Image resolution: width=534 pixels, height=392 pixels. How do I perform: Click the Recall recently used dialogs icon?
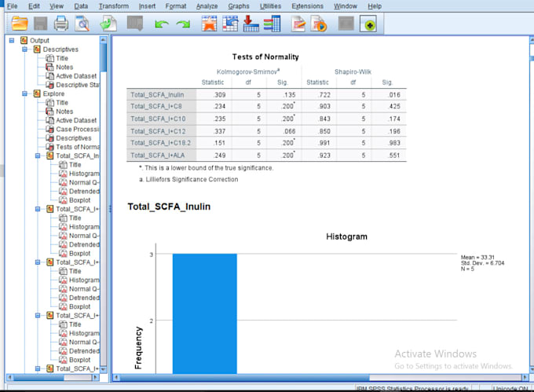(x=135, y=23)
